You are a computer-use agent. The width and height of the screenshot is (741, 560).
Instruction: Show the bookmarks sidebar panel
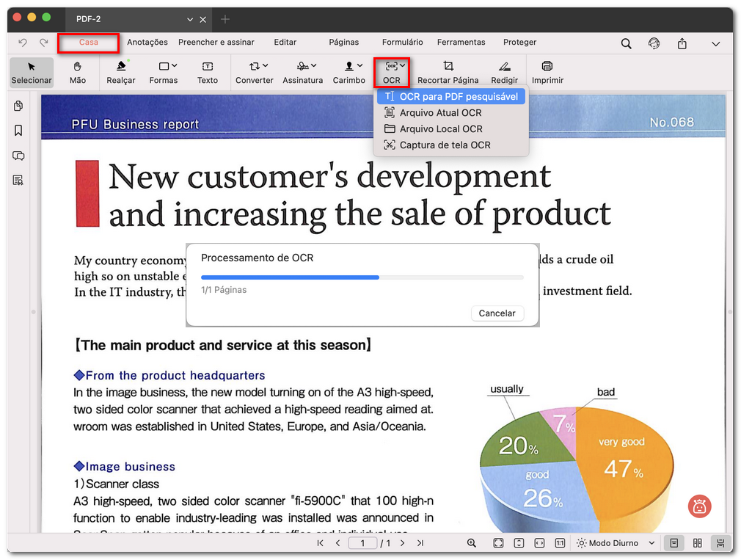(x=16, y=131)
